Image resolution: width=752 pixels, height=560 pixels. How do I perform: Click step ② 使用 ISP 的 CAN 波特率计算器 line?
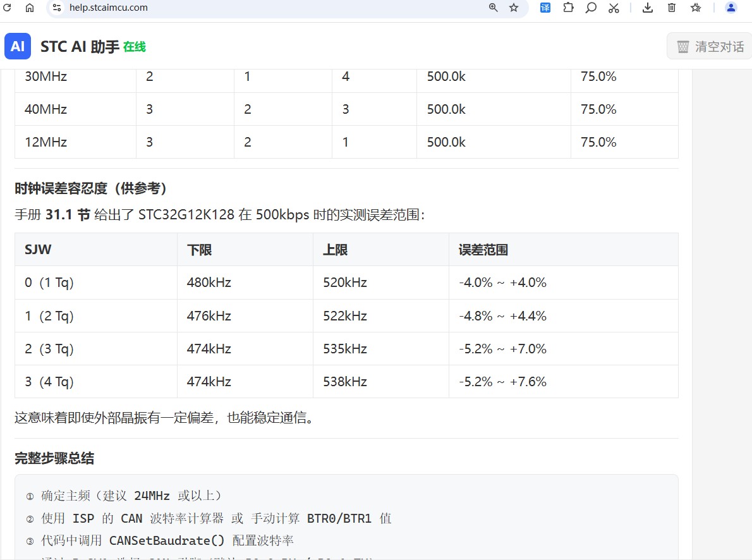[209, 518]
